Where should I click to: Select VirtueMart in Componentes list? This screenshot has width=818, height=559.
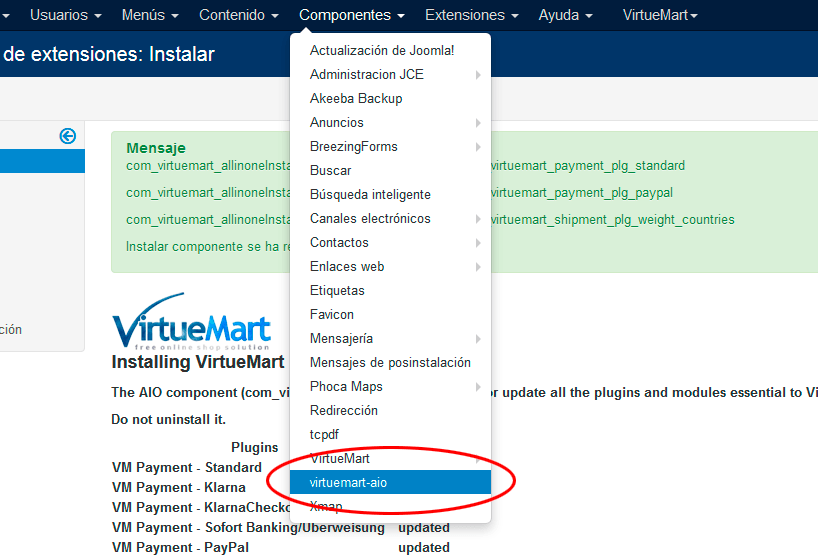390,458
